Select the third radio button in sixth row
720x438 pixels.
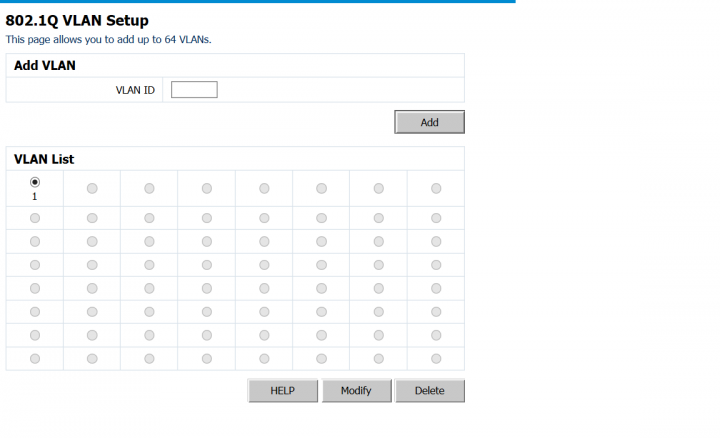[149, 312]
